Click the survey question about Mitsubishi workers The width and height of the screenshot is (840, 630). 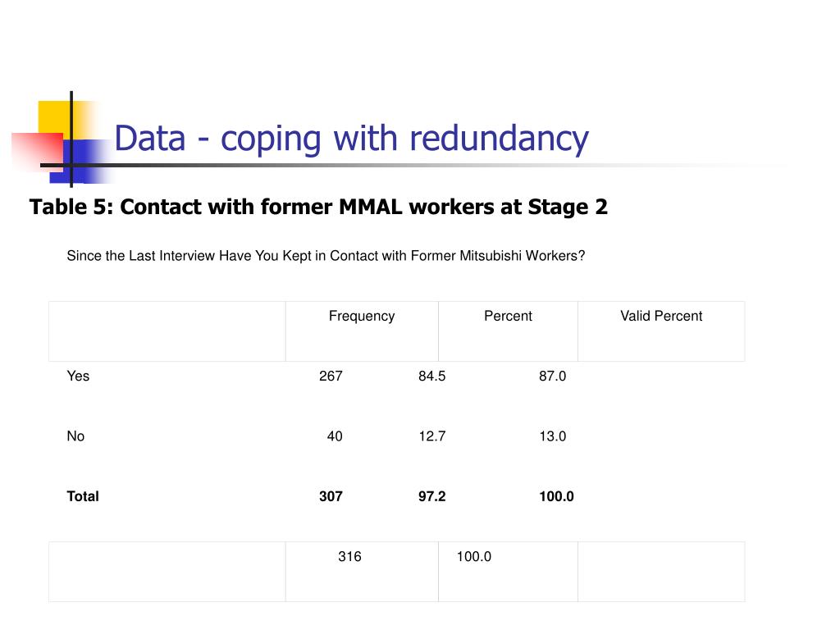[326, 256]
